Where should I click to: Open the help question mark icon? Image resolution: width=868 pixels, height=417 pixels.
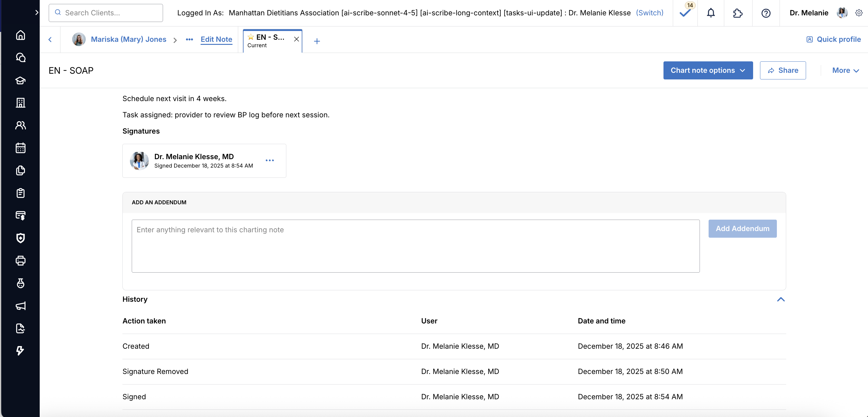pyautogui.click(x=765, y=13)
